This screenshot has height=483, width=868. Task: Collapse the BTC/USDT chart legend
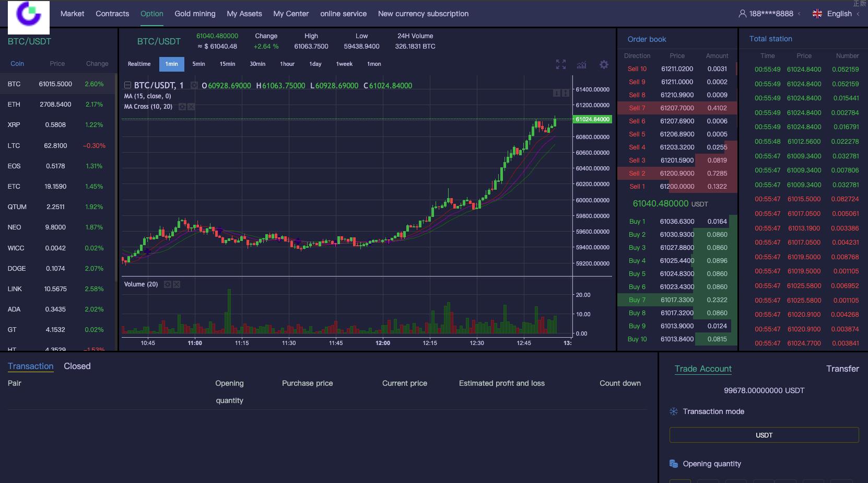pos(127,85)
